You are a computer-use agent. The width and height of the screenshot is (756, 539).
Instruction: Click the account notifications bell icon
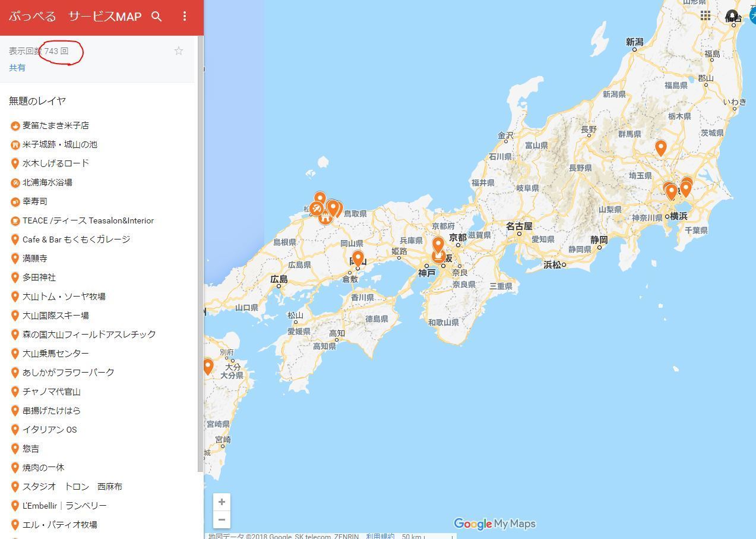tap(732, 16)
